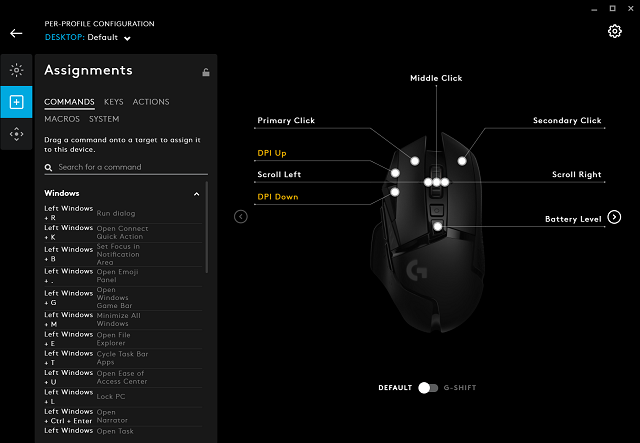Click the DPI Down button label

pos(278,197)
